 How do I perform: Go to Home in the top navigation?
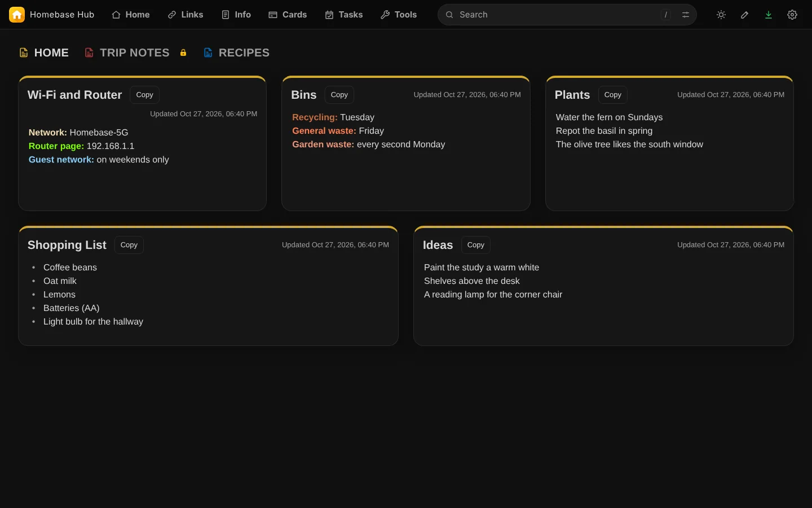131,15
